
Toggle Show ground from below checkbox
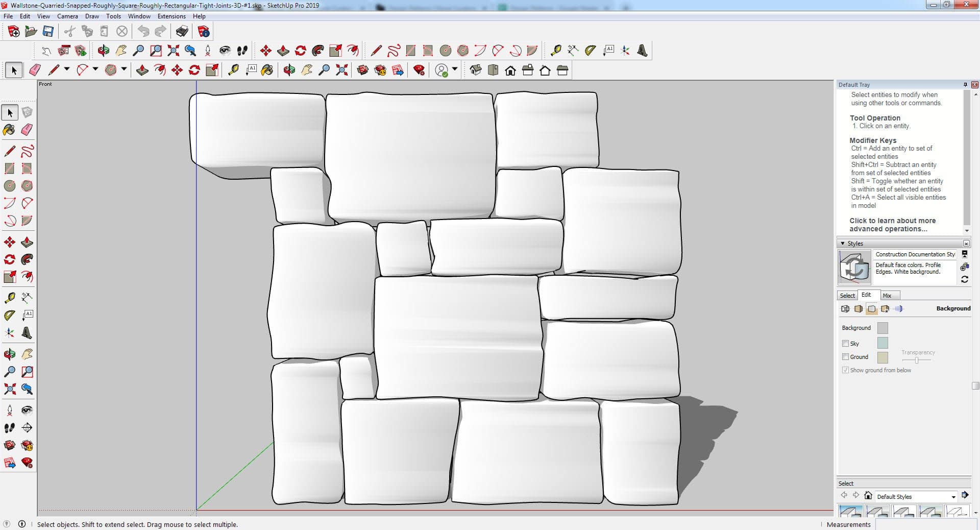coord(845,370)
